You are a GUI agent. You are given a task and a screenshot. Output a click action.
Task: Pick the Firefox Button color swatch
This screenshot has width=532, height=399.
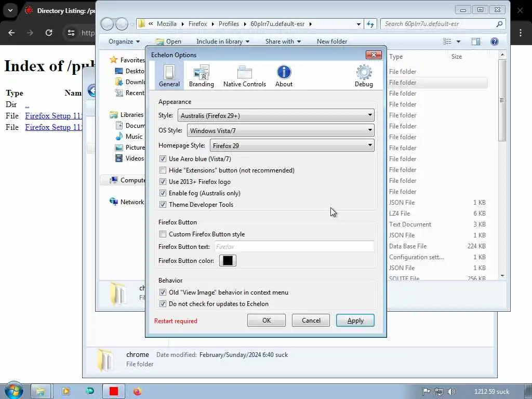click(228, 261)
